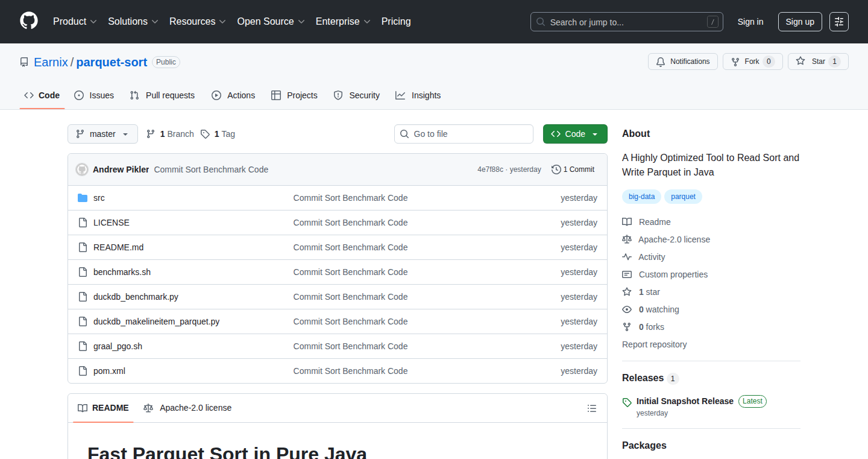Screen dimensions: 868x459
Task: Open the parquet-sort repository link
Action: click(112, 62)
